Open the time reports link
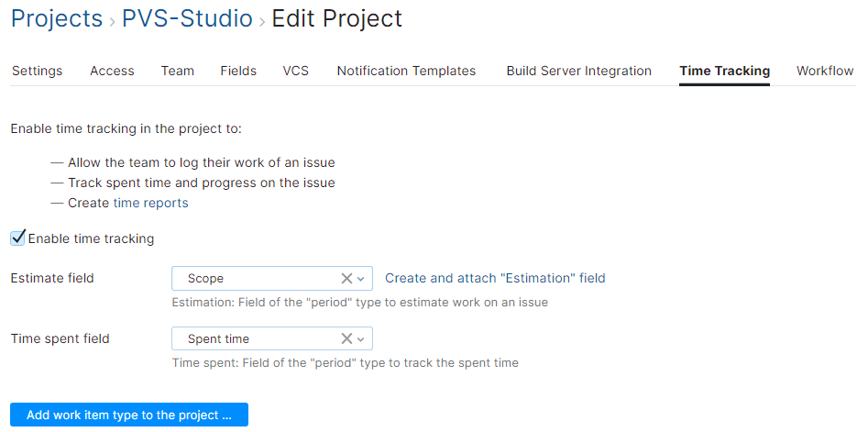Screen dimensions: 868x432 [151, 203]
